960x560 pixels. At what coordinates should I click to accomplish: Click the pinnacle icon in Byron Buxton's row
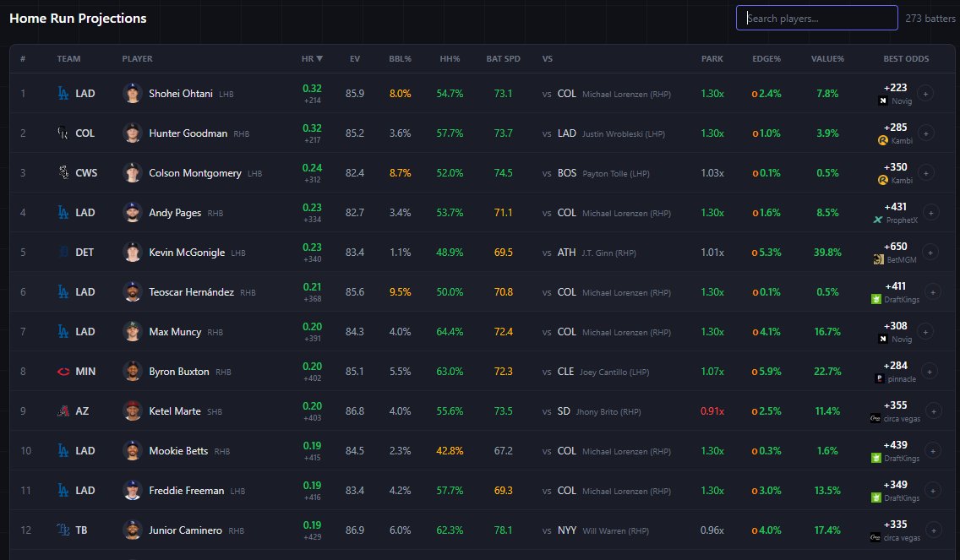(x=880, y=379)
